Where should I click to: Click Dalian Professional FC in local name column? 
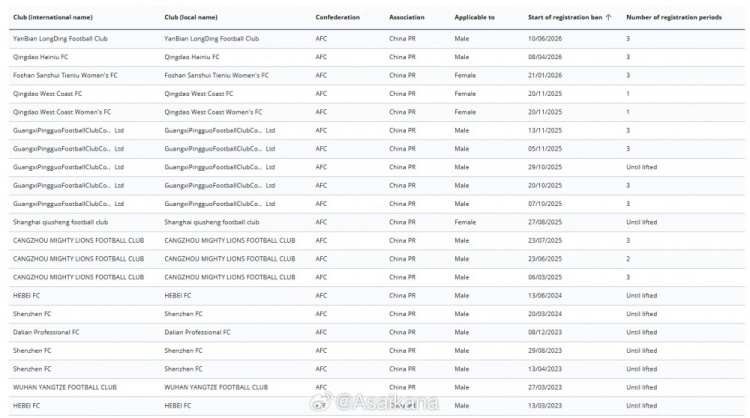[198, 332]
